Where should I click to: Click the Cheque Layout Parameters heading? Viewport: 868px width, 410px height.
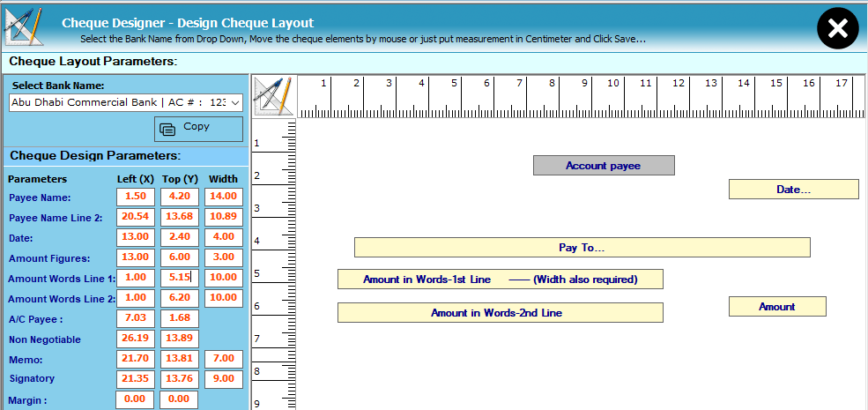tap(93, 61)
